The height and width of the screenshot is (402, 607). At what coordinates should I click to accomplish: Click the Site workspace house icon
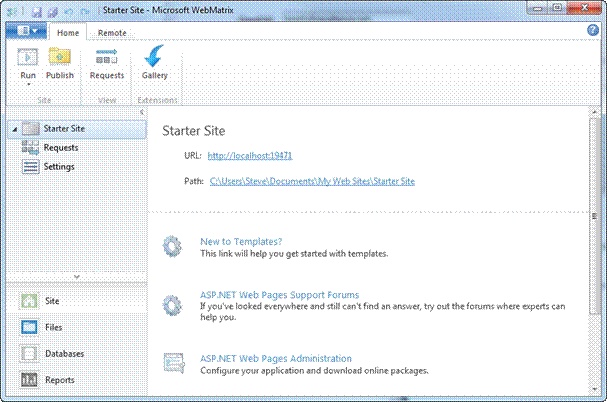(29, 301)
